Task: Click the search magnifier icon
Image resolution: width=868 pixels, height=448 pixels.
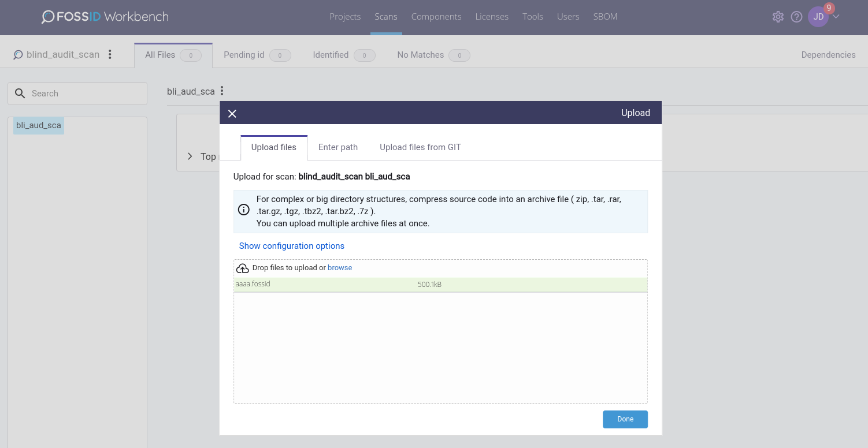Action: [20, 94]
